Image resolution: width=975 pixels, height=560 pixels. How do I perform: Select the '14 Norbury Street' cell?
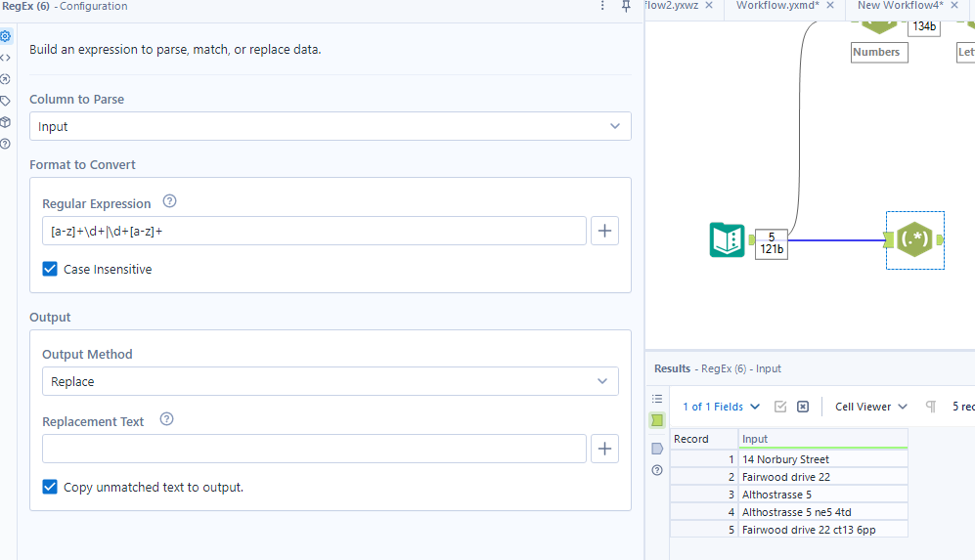[822, 459]
